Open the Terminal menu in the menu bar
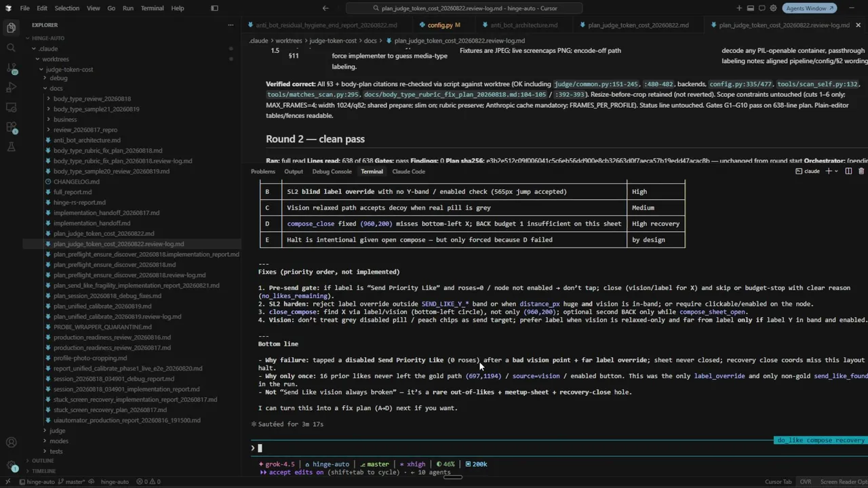Screen dimensions: 868x488 tap(152, 8)
